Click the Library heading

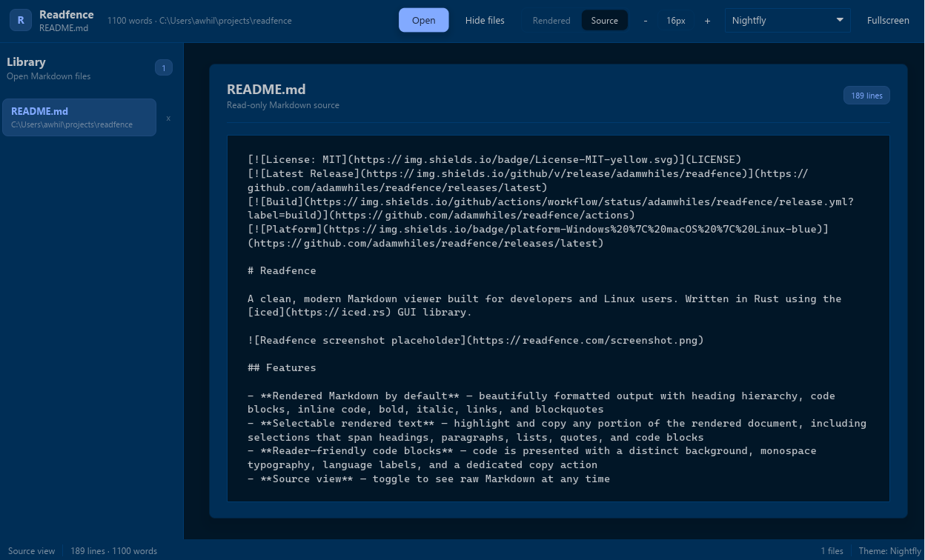tap(26, 62)
